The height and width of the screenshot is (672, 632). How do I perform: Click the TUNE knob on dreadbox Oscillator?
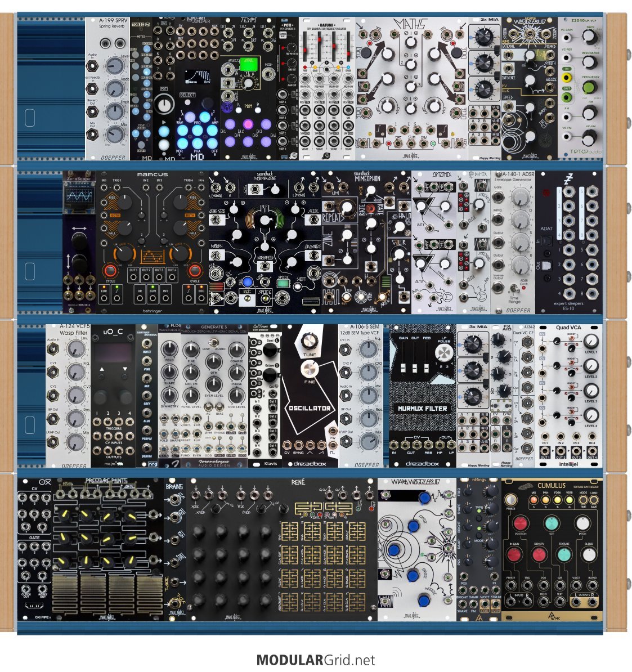pos(309,341)
